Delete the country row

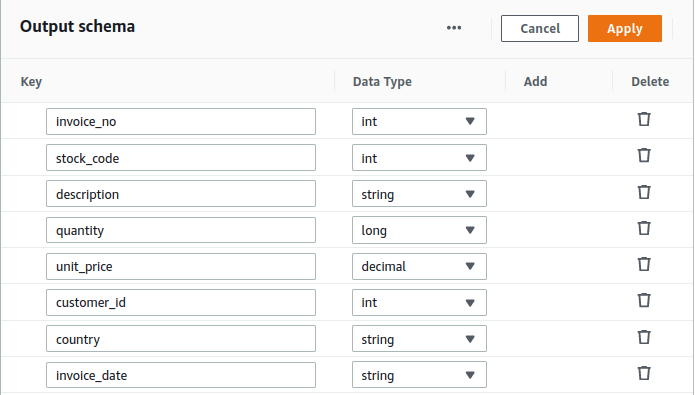click(644, 337)
